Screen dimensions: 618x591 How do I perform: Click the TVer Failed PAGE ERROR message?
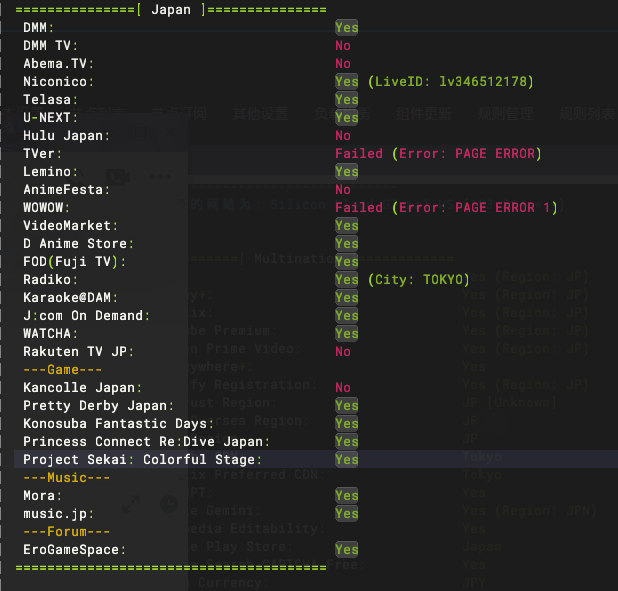point(438,153)
